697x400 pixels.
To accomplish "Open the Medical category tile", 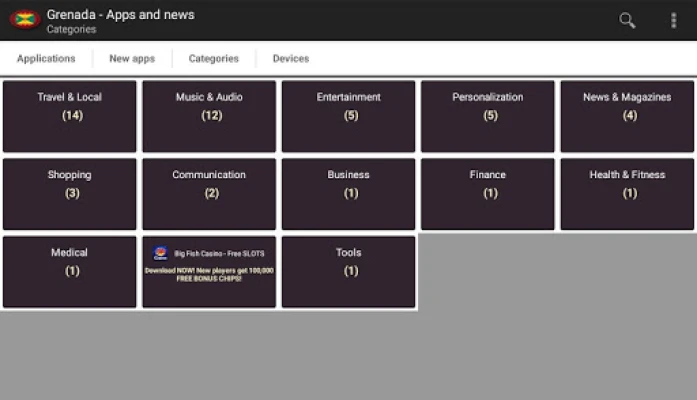I will pyautogui.click(x=70, y=272).
